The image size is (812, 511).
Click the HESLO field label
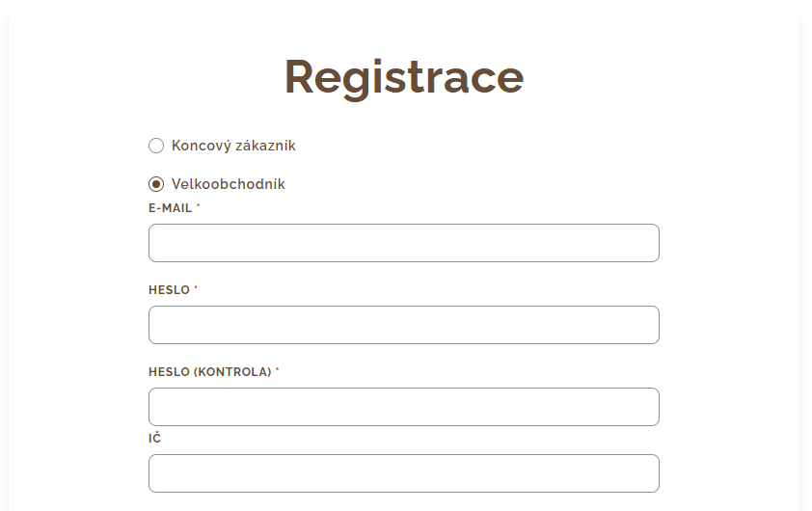point(169,290)
